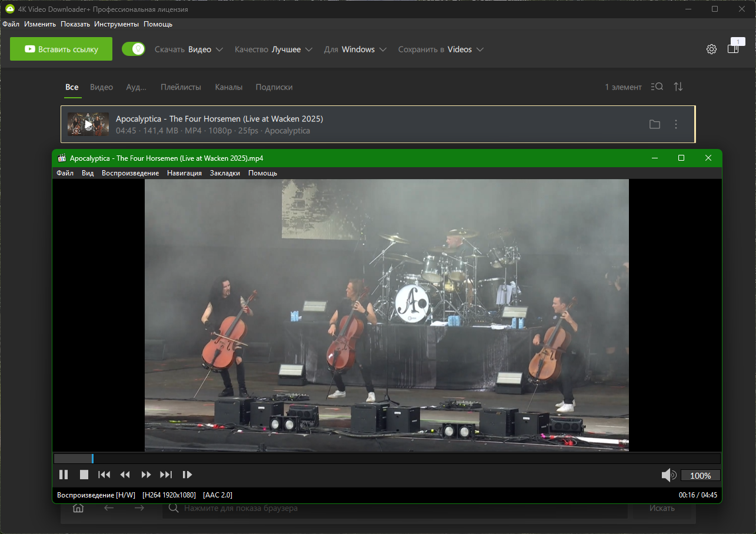The width and height of the screenshot is (756, 534).
Task: Open the three-dot menu for the download item
Action: [676, 124]
